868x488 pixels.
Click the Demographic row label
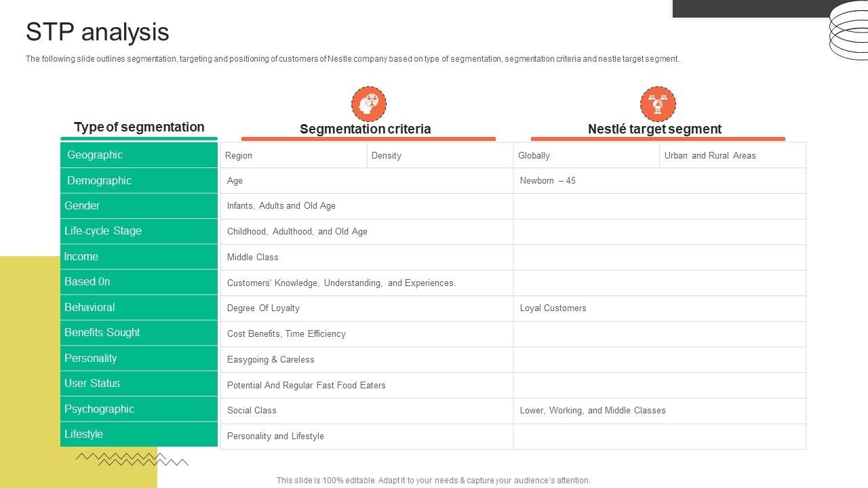pyautogui.click(x=139, y=180)
